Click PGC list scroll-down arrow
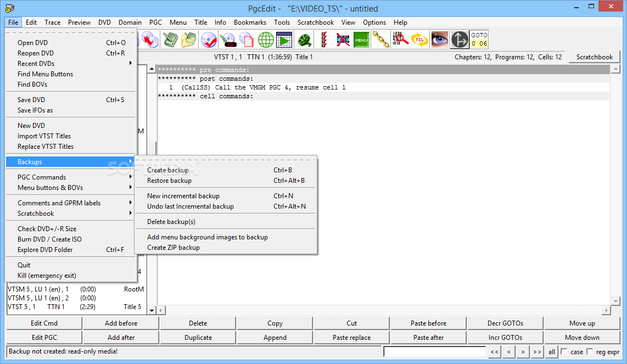 [152, 310]
